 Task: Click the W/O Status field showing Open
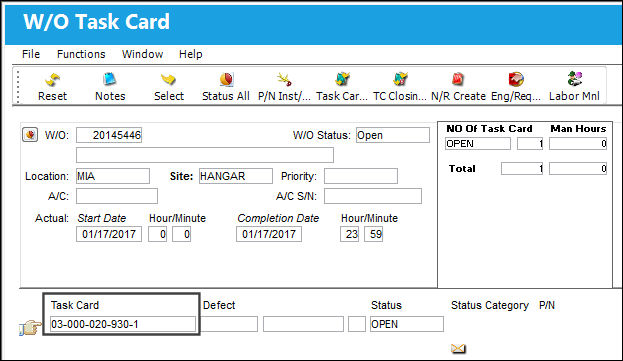pos(393,135)
